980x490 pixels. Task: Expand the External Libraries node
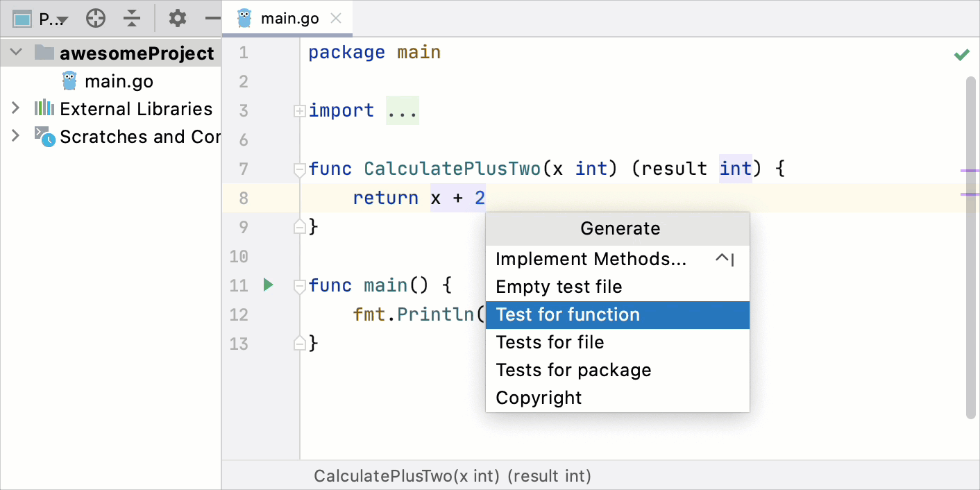point(15,108)
